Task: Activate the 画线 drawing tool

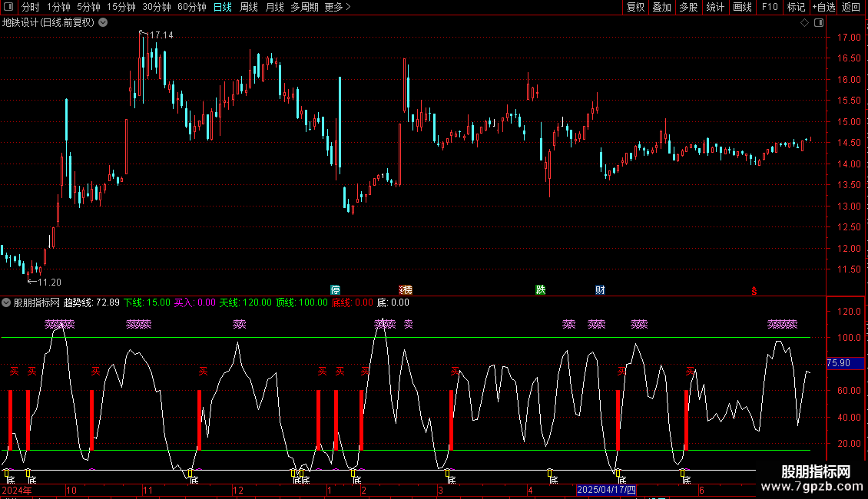Action: [x=742, y=7]
